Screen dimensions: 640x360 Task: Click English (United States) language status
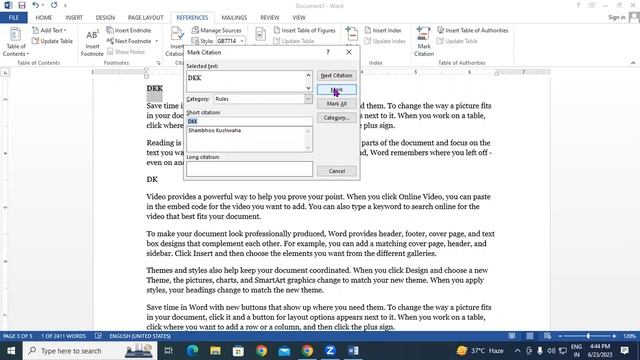[x=140, y=336]
